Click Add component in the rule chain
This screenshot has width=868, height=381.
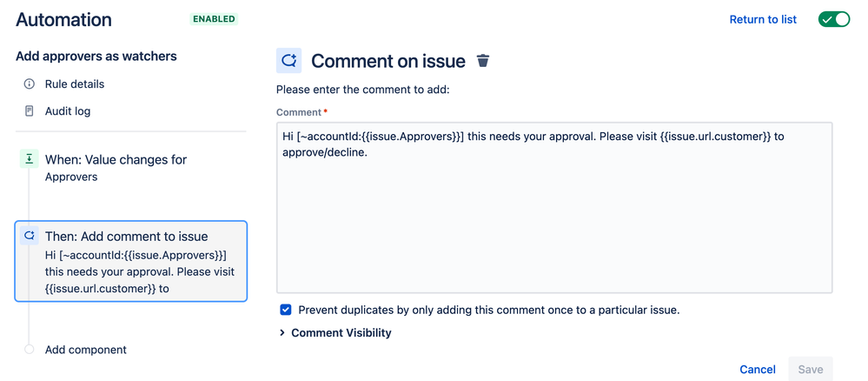(86, 350)
